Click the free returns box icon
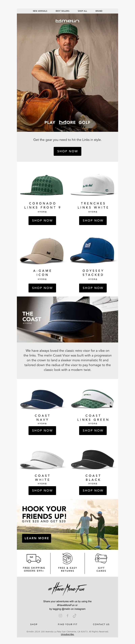 click(67, 558)
